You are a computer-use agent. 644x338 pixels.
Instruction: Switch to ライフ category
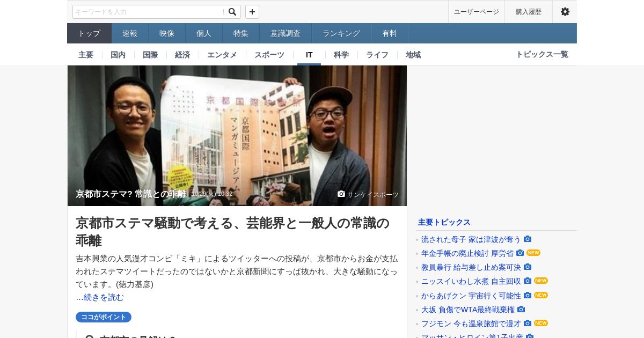point(377,55)
